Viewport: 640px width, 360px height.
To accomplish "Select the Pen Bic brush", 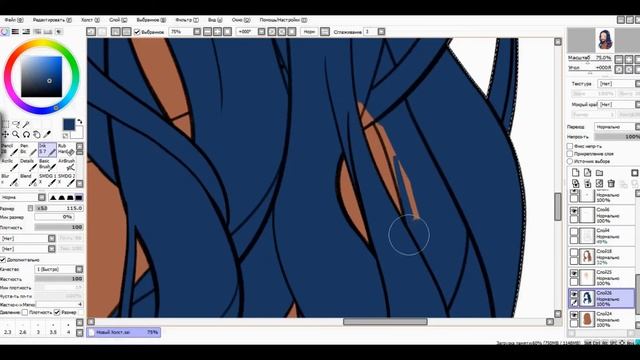I will (28, 149).
